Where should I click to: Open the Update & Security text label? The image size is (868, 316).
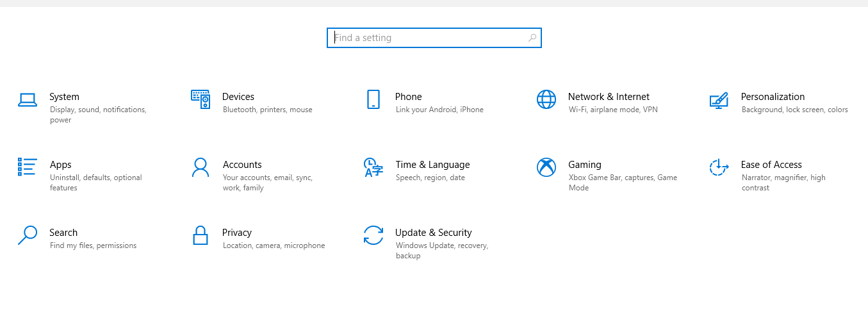tap(434, 233)
